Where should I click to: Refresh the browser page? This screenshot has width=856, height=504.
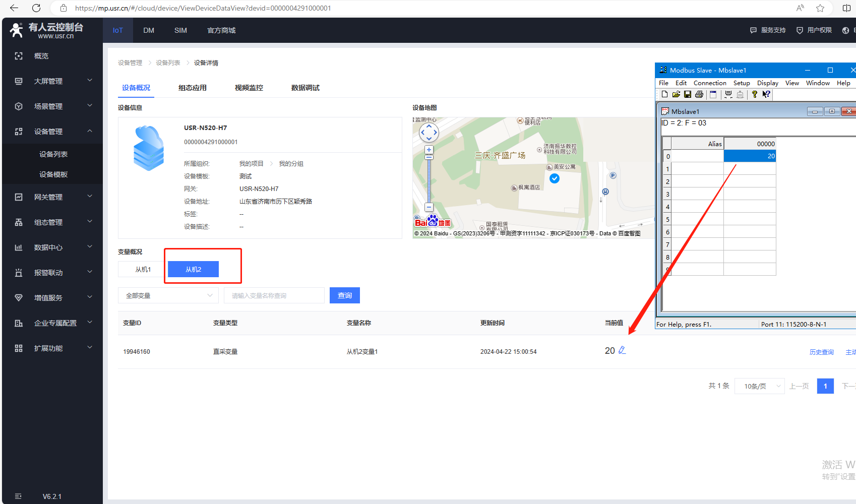36,8
